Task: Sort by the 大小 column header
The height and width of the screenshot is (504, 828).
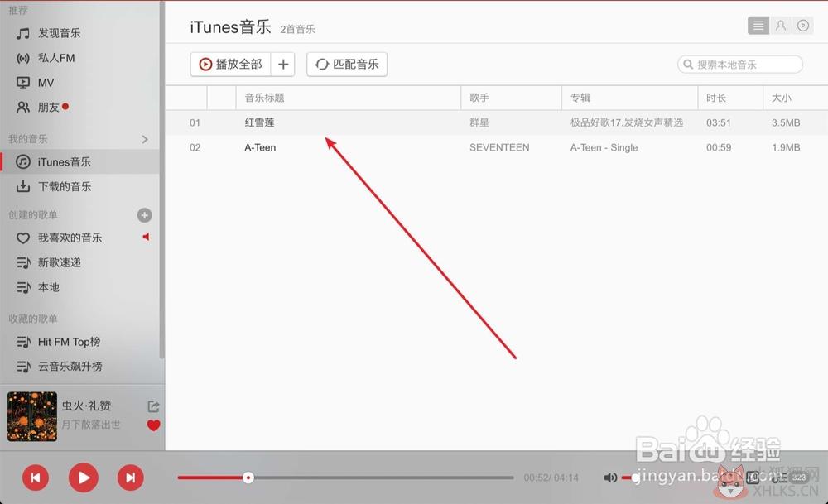Action: [795, 98]
